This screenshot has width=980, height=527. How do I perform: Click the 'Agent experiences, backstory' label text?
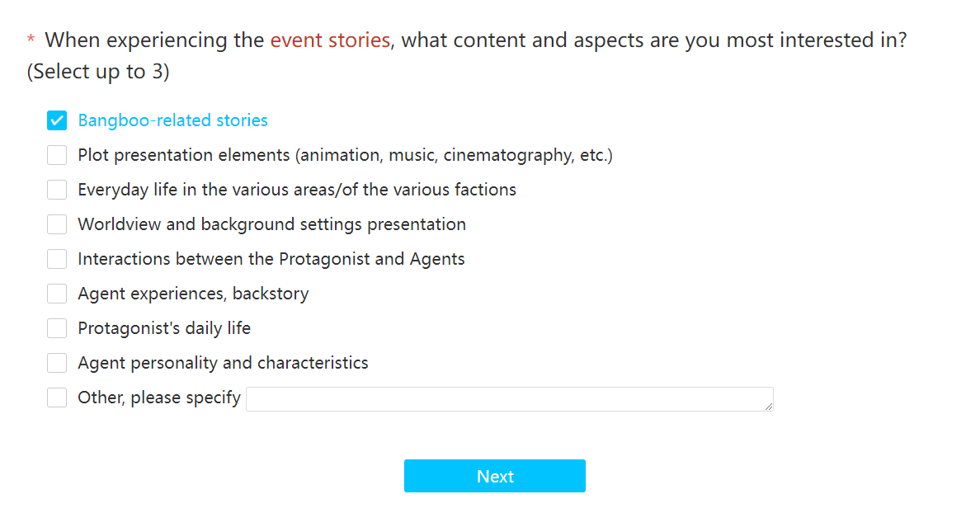[x=193, y=294]
